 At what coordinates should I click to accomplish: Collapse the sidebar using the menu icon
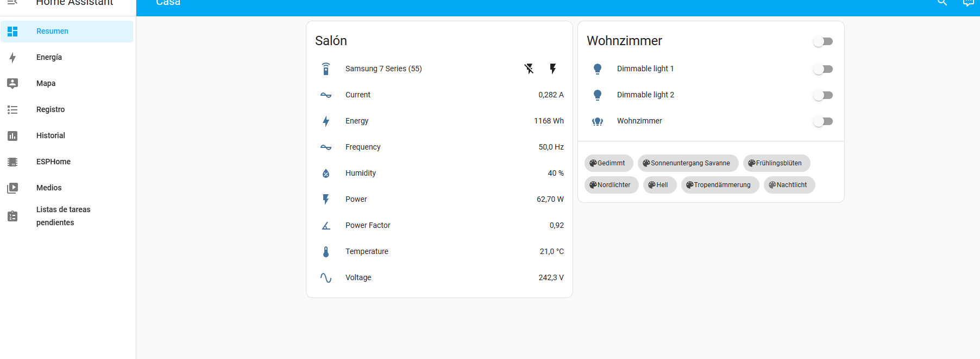click(12, 3)
